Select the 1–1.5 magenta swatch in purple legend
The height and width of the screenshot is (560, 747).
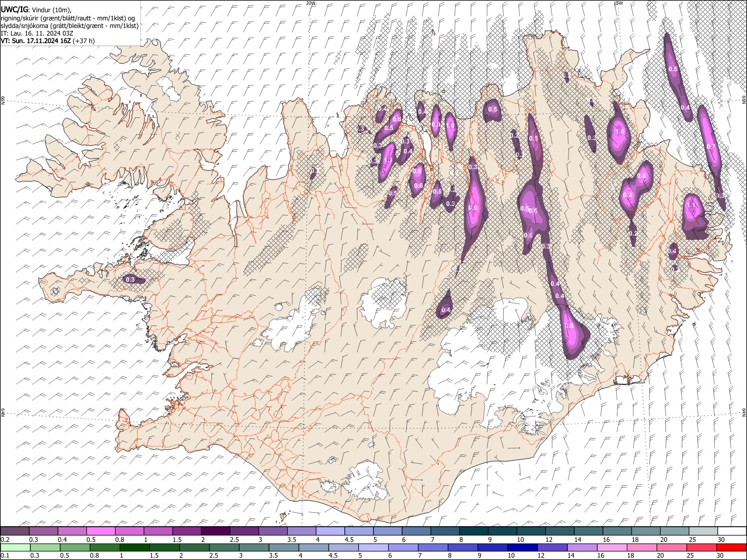[x=158, y=531]
